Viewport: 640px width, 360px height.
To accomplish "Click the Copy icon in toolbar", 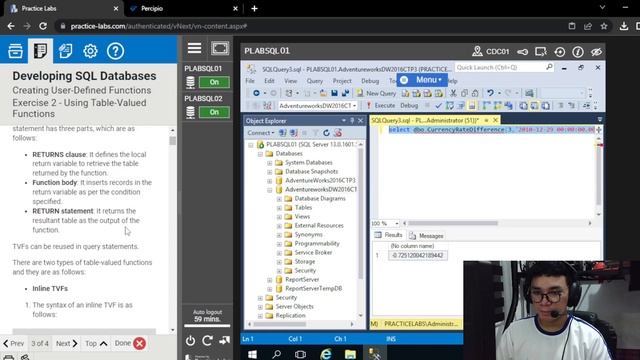I will tap(464, 93).
